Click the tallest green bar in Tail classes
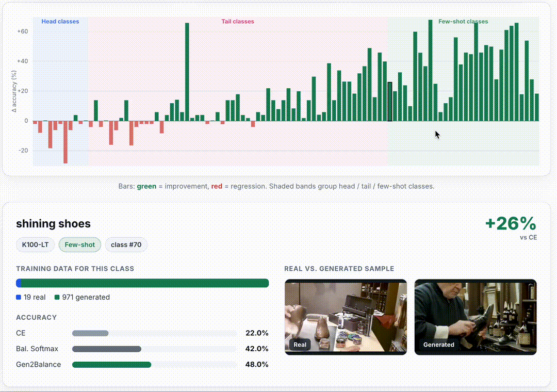 click(187, 72)
